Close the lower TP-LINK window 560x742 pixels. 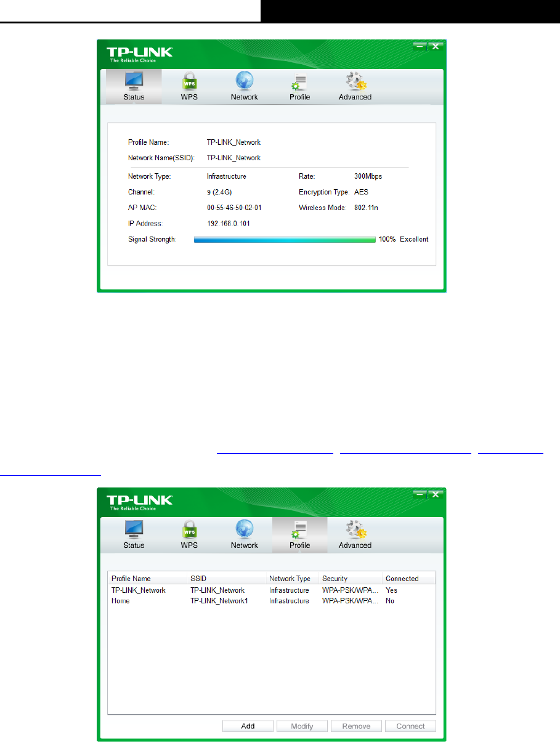click(435, 494)
